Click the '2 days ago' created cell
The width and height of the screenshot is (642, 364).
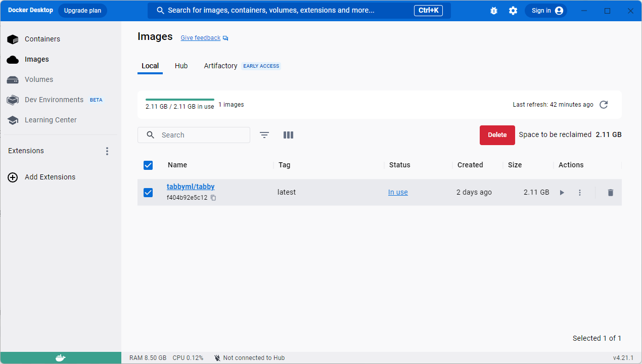474,193
